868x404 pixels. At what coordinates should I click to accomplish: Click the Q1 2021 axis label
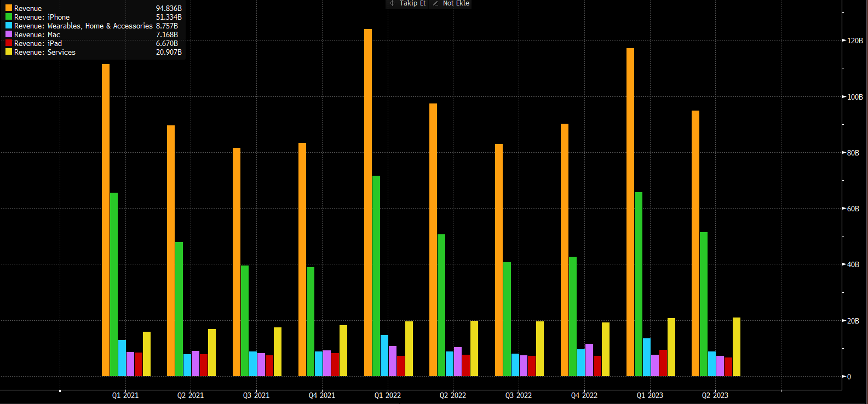125,395
